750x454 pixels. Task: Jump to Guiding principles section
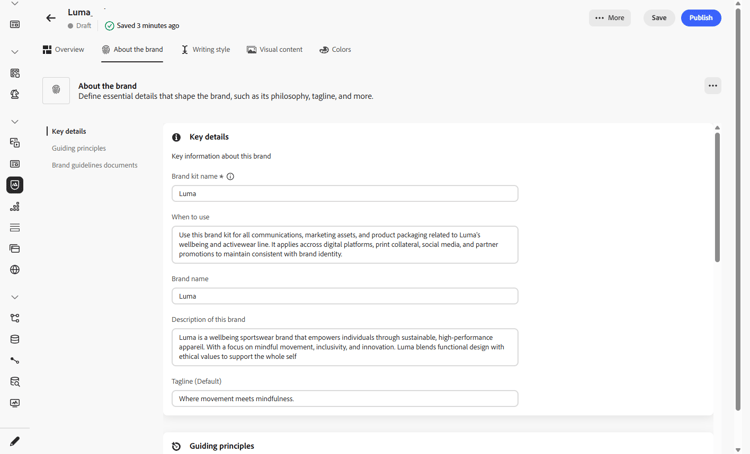(79, 148)
